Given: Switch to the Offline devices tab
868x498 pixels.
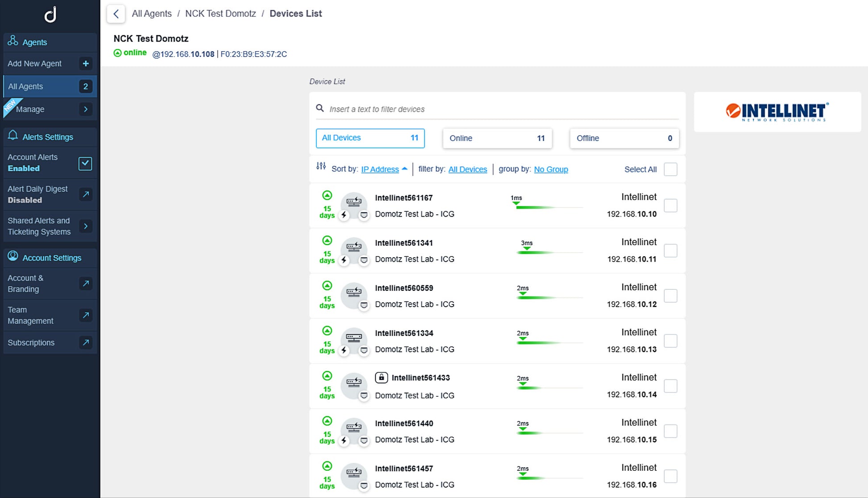Looking at the screenshot, I should [624, 138].
